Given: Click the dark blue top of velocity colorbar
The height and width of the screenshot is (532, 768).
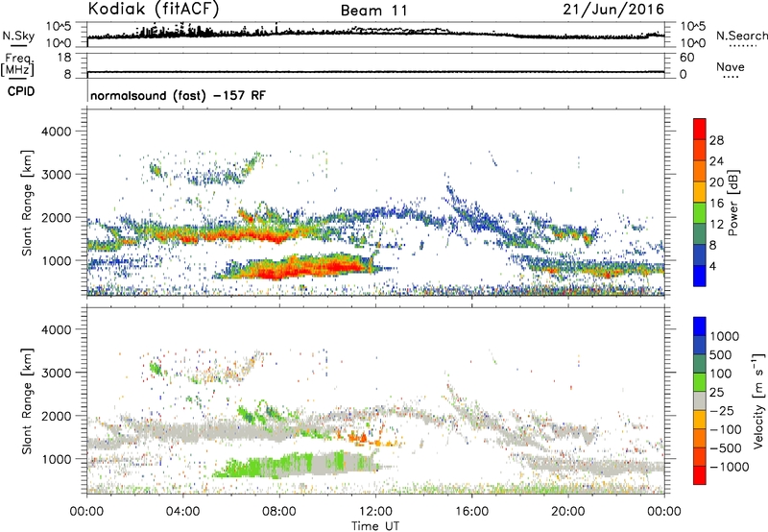Looking at the screenshot, I should tap(700, 326).
